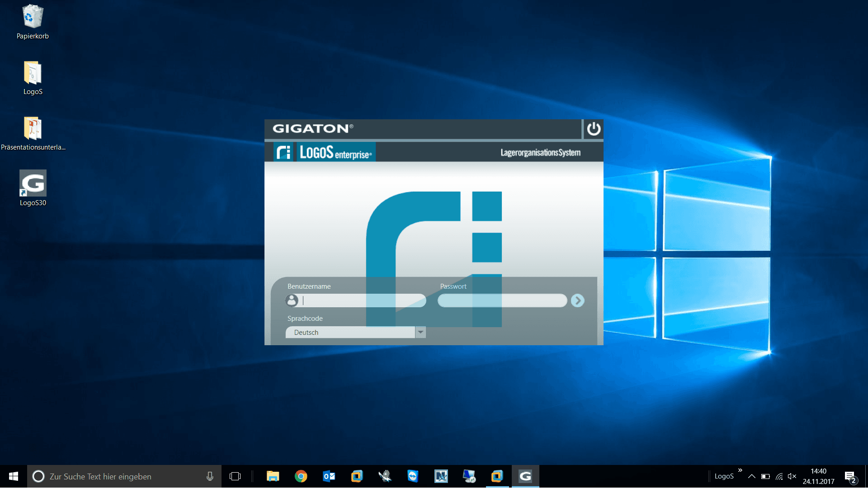Open the remote desktop monitor icon in the taskbar
Image resolution: width=868 pixels, height=488 pixels.
(x=469, y=476)
